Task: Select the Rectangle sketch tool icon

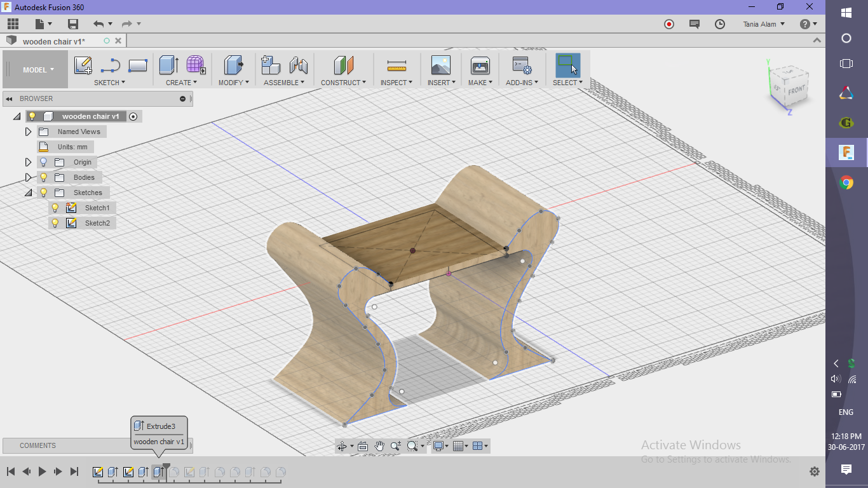Action: pos(138,65)
